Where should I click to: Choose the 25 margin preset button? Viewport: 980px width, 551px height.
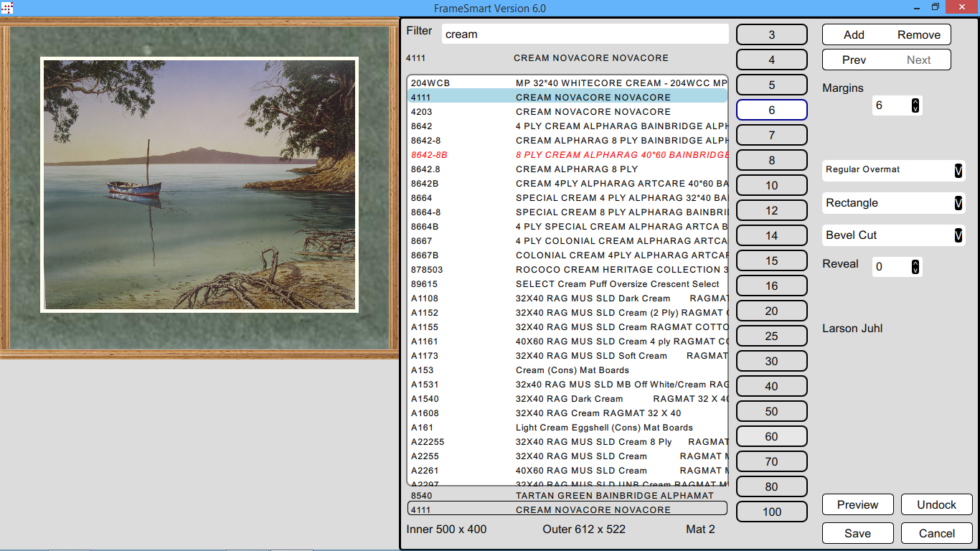tap(771, 336)
